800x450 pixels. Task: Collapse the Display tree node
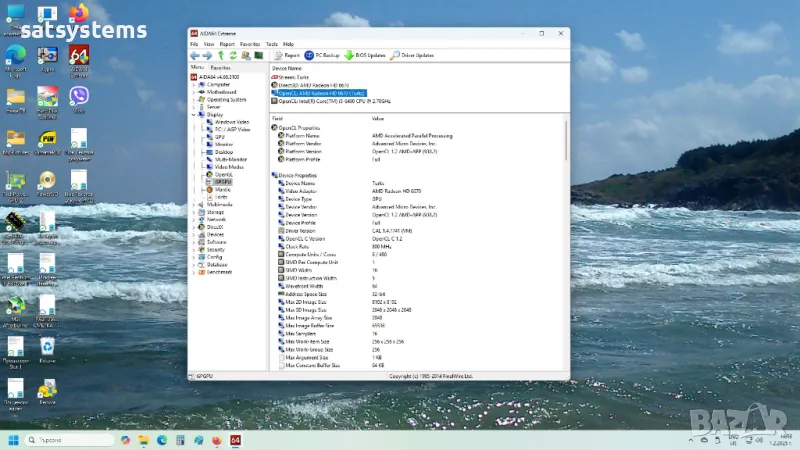[x=193, y=115]
